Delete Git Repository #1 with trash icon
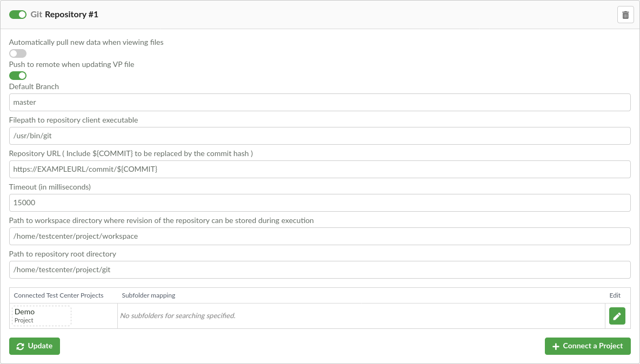Screen dimensions: 640x364 pos(625,15)
